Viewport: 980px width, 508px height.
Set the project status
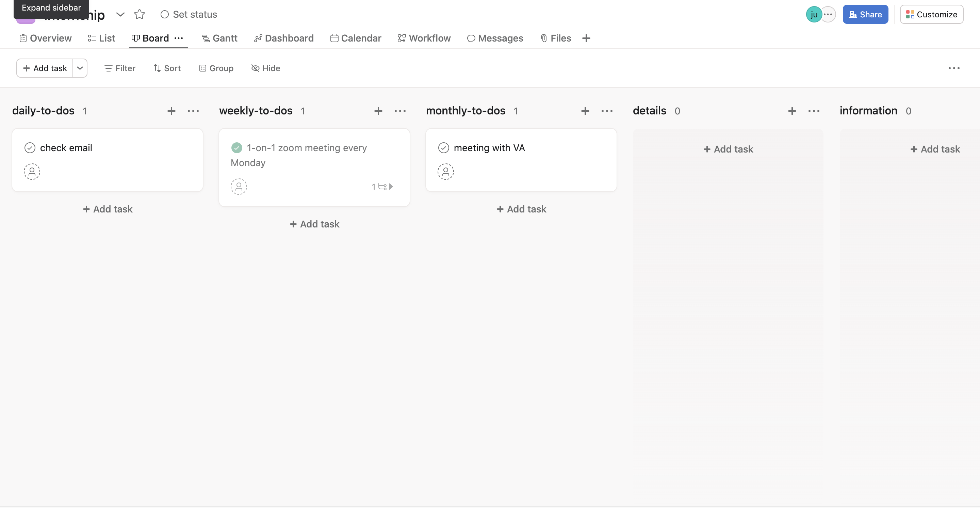pos(189,14)
